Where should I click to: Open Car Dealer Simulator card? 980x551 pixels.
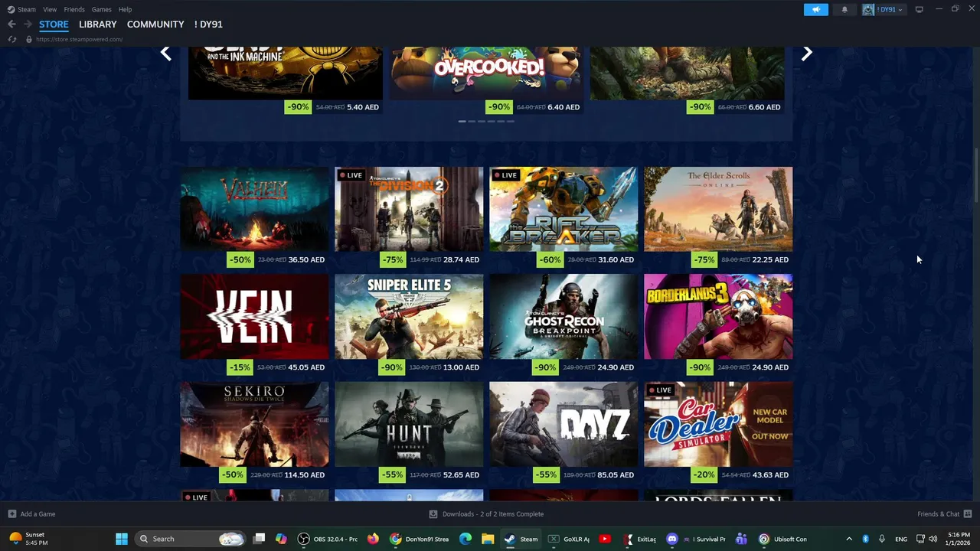[718, 424]
